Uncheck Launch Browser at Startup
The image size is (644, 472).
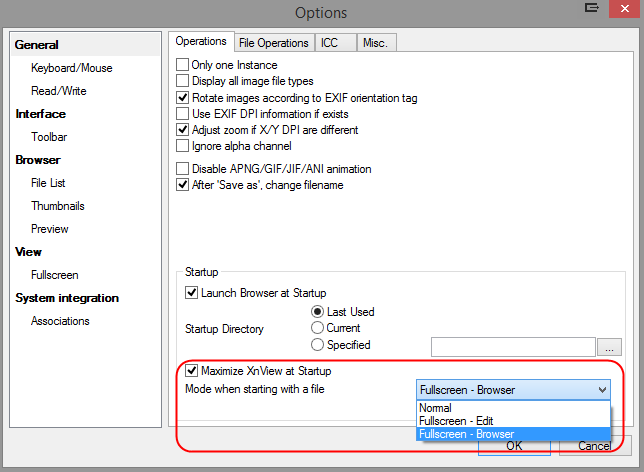[191, 292]
